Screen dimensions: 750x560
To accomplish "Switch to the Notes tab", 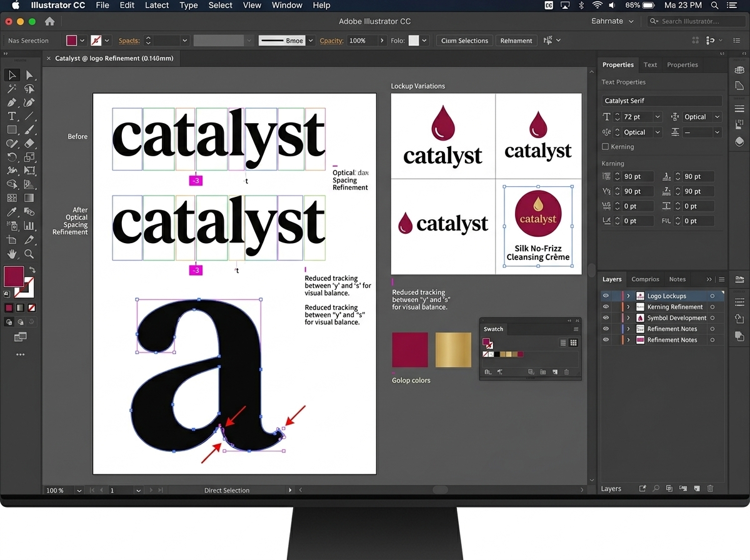I will coord(677,279).
